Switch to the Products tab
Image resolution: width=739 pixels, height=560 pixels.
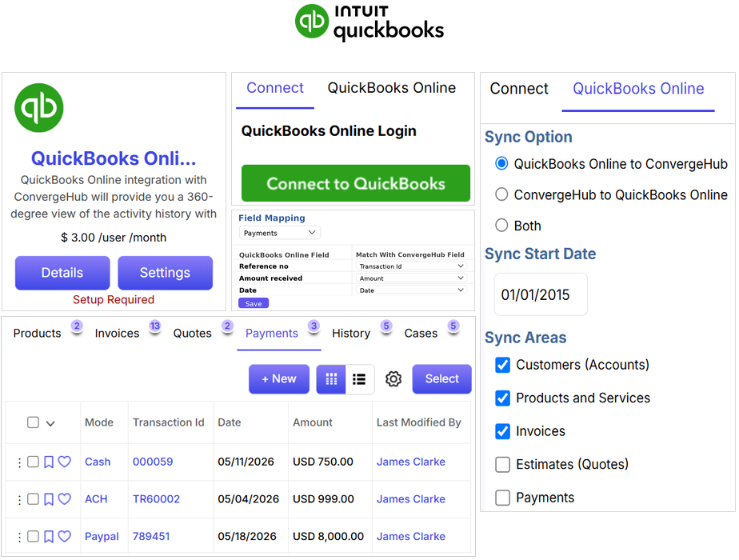[x=38, y=334]
